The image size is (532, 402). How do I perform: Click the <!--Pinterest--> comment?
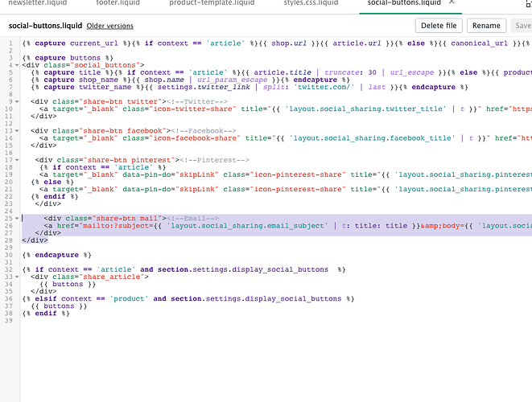(x=214, y=160)
